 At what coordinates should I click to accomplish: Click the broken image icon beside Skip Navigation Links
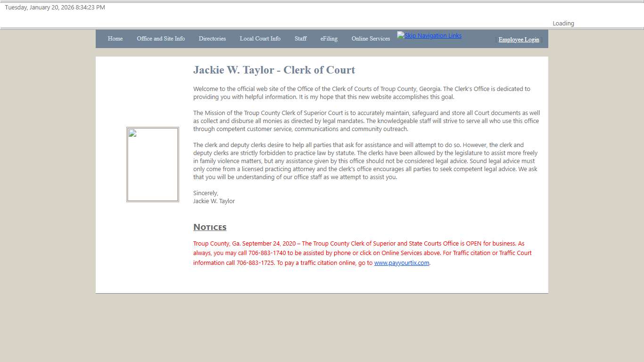400,35
